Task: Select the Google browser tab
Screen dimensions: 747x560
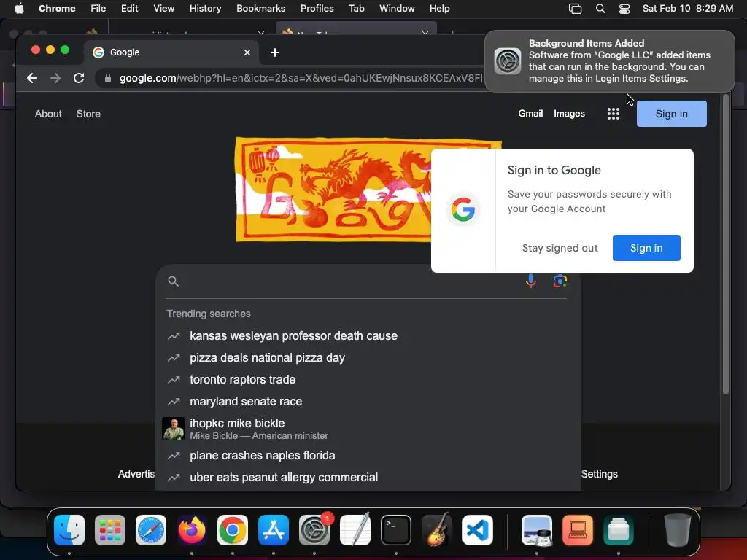Action: point(171,52)
